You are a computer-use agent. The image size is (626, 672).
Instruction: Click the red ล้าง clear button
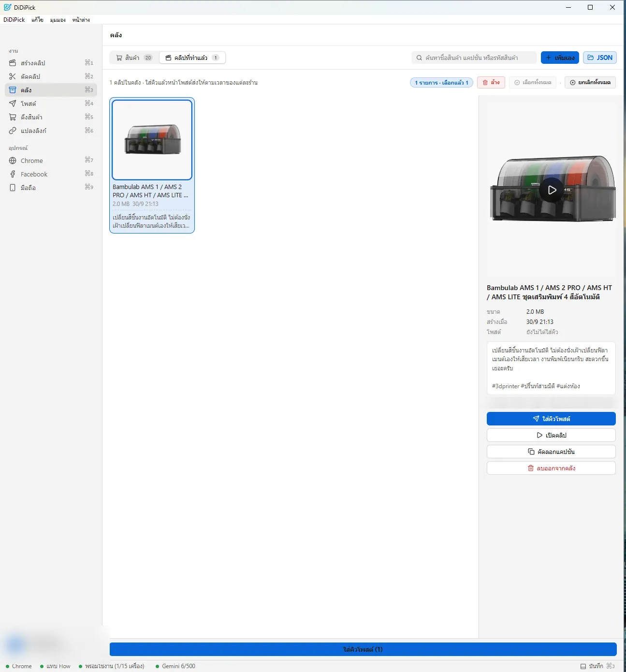point(491,83)
